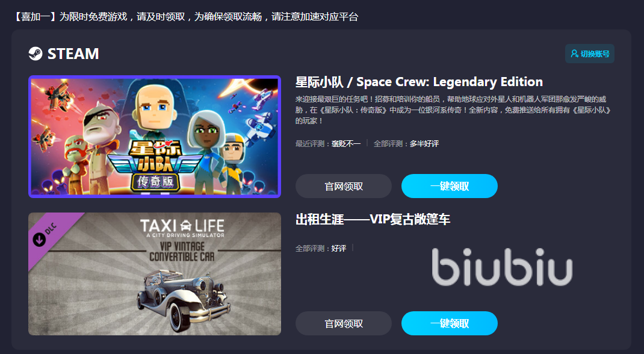Click 一键领取 for 出租生涯 DLC
644x354 pixels.
coord(450,323)
